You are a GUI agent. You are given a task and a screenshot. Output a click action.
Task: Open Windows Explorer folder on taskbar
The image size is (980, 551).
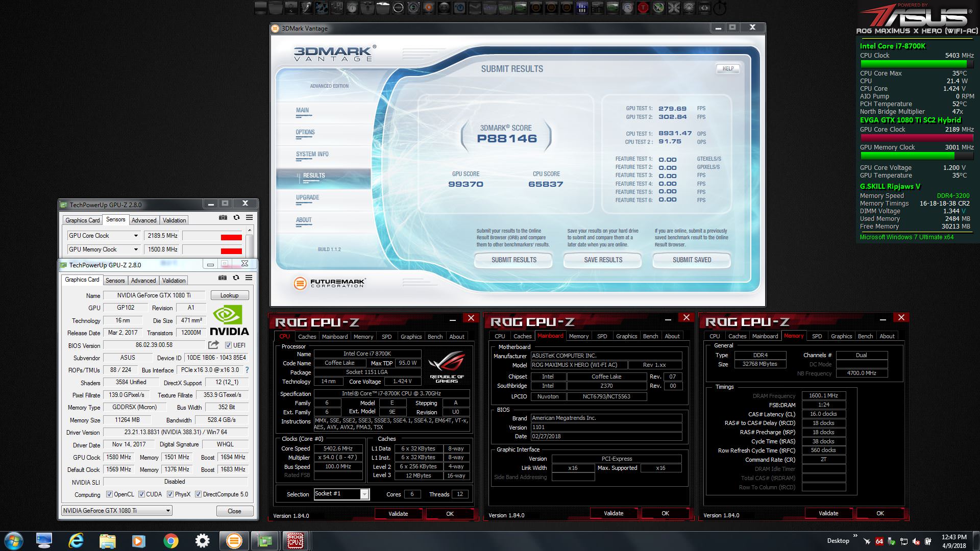point(108,541)
